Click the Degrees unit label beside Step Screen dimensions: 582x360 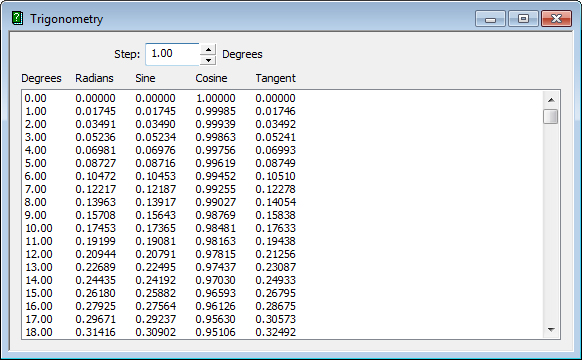click(x=242, y=55)
